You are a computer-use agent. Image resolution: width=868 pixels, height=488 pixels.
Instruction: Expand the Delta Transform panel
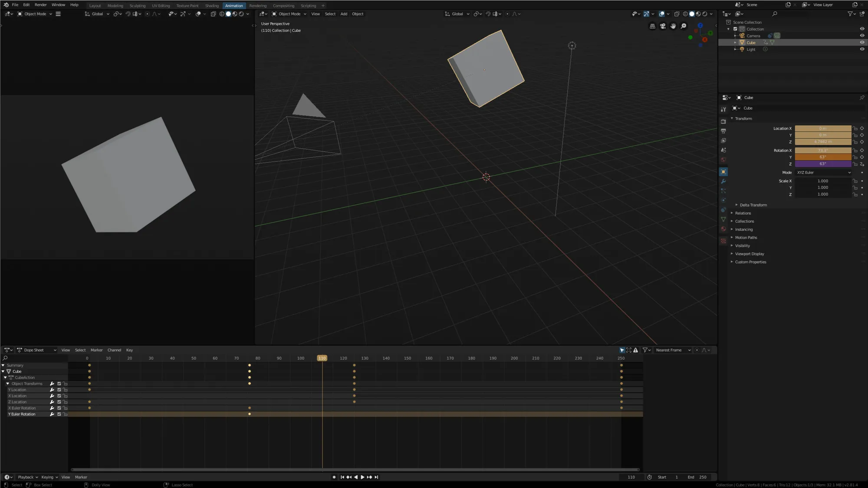point(753,205)
